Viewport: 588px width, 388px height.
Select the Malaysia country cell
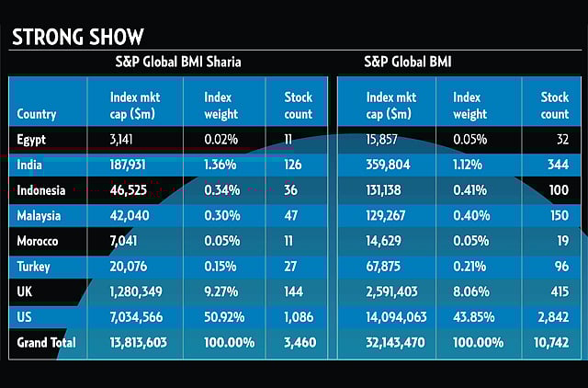[x=40, y=215]
